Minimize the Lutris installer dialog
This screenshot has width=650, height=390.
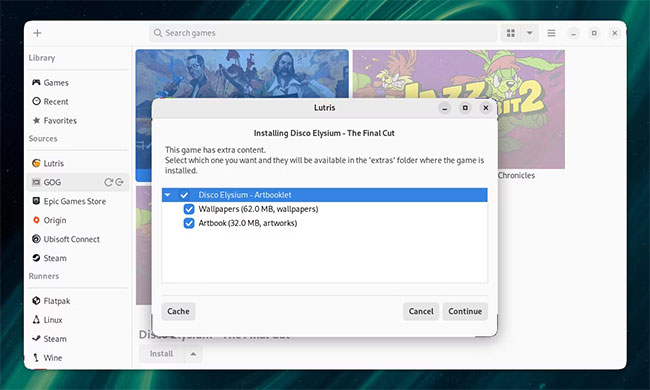444,108
